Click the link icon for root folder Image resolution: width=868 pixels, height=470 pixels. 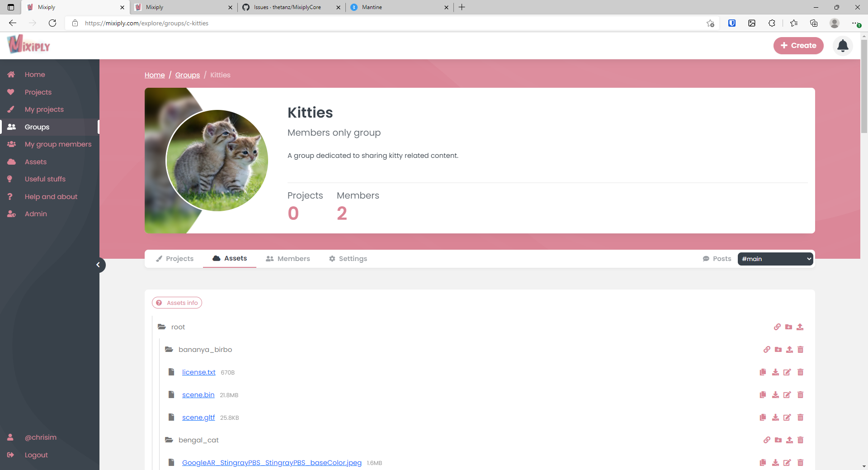pyautogui.click(x=777, y=327)
